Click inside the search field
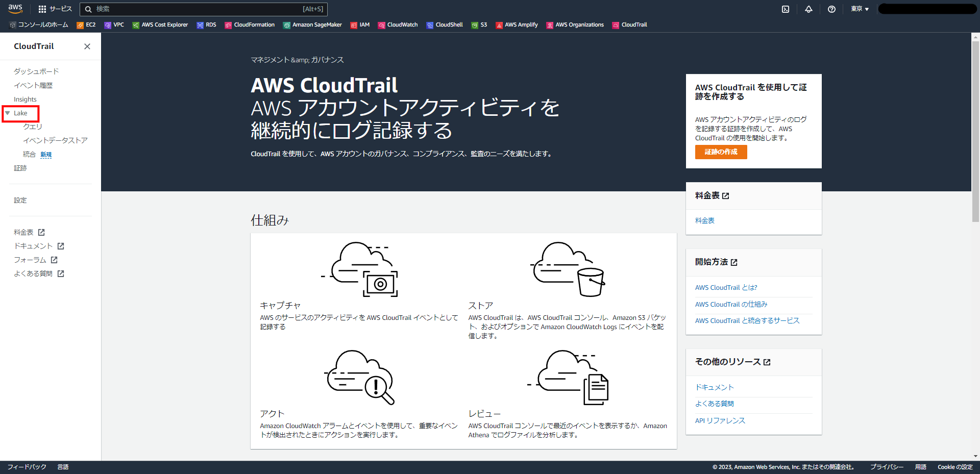The image size is (980, 474). click(x=204, y=9)
